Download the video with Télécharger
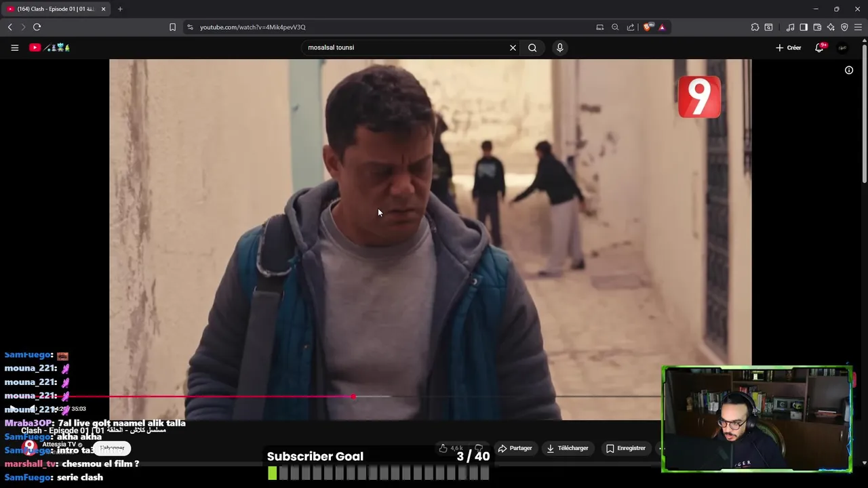This screenshot has width=868, height=488. 568,448
